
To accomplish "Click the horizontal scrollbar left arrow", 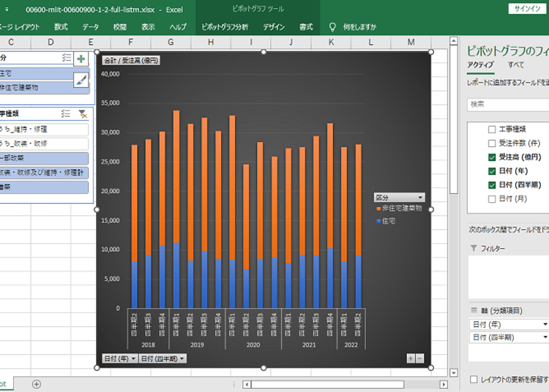I will pos(247,384).
